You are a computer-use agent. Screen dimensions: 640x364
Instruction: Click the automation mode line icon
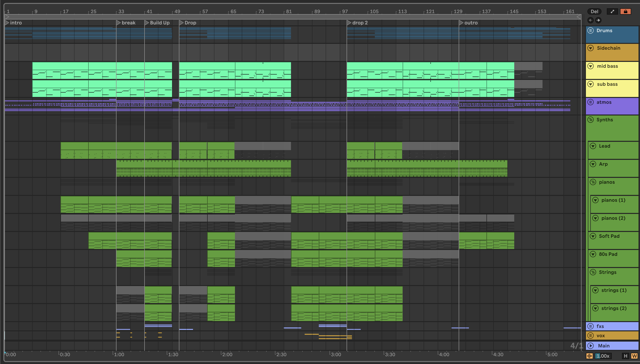[612, 11]
